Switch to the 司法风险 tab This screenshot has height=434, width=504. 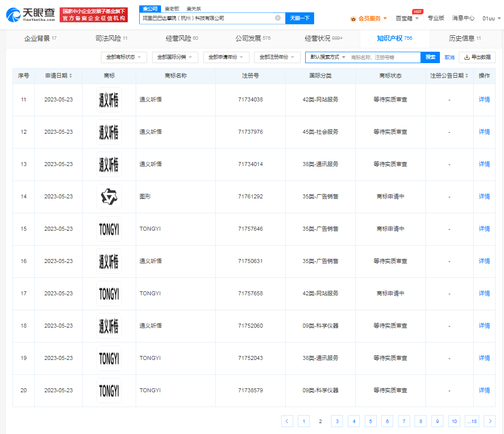tap(111, 38)
